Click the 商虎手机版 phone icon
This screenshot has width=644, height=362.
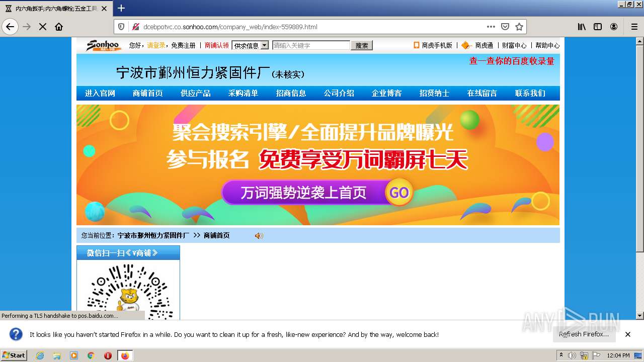417,45
